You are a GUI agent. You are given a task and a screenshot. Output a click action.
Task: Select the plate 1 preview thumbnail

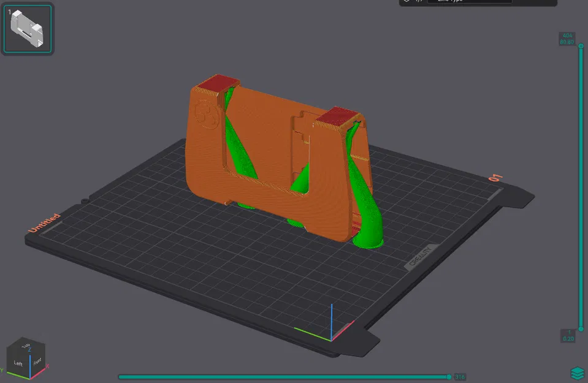click(28, 27)
